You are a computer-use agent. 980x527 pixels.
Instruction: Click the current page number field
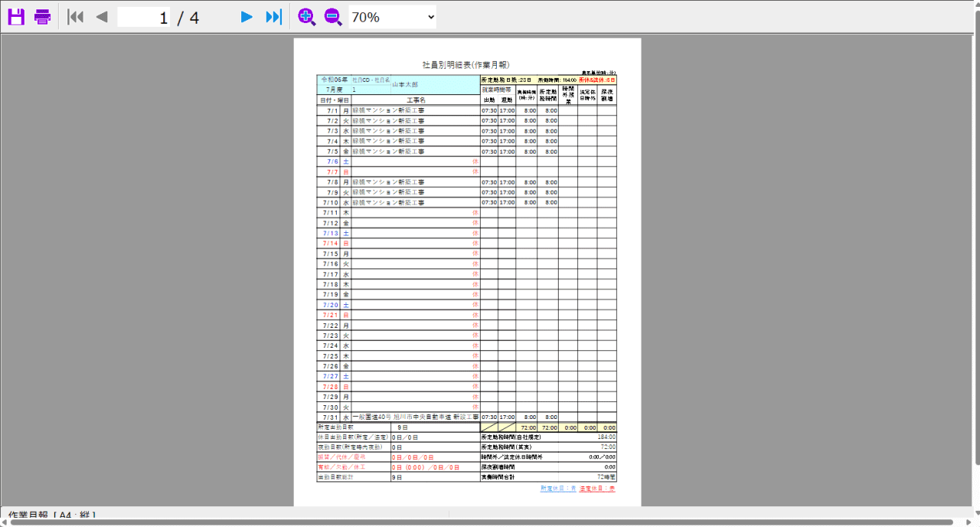pyautogui.click(x=144, y=17)
